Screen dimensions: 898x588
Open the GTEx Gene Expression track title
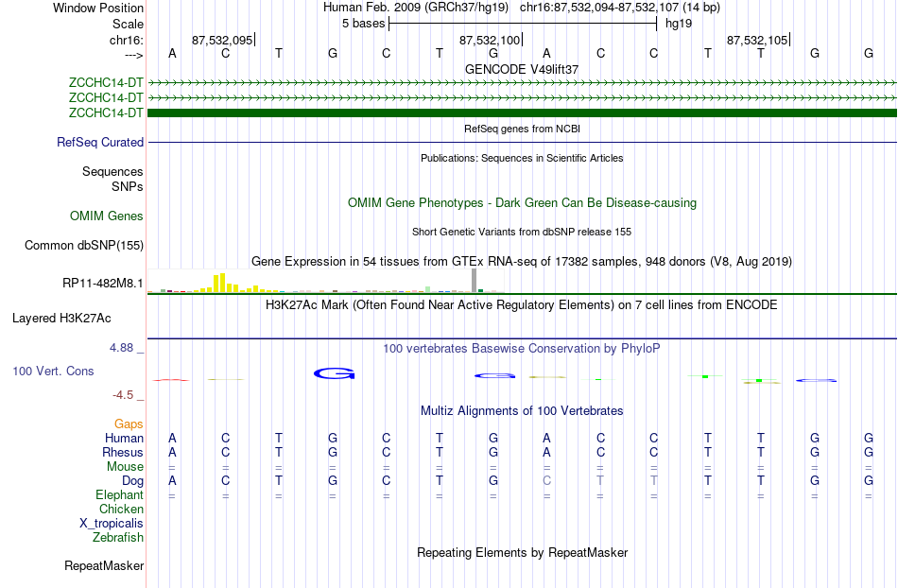[x=522, y=261]
